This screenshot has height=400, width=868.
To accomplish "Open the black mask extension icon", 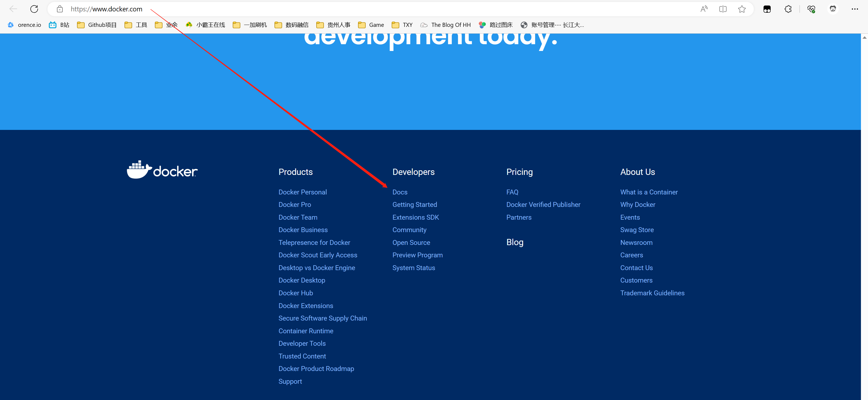I will (767, 9).
